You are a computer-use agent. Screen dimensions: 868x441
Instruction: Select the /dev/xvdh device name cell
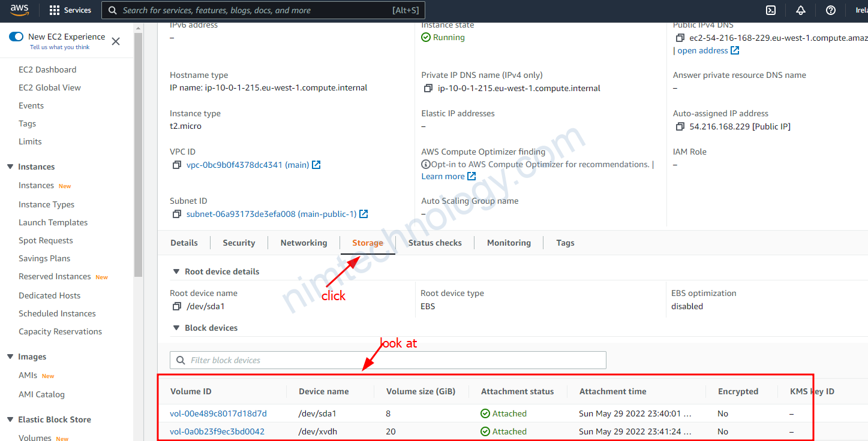coord(317,431)
